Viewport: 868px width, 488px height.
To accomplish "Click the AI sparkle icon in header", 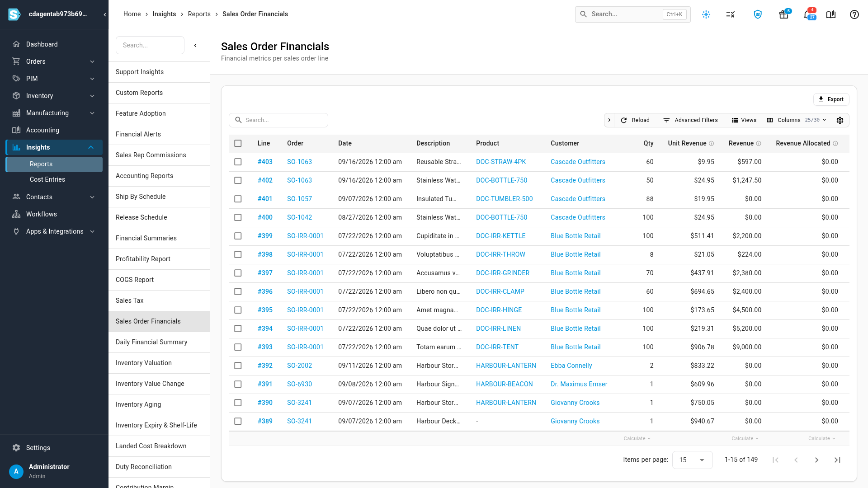I will tap(706, 14).
